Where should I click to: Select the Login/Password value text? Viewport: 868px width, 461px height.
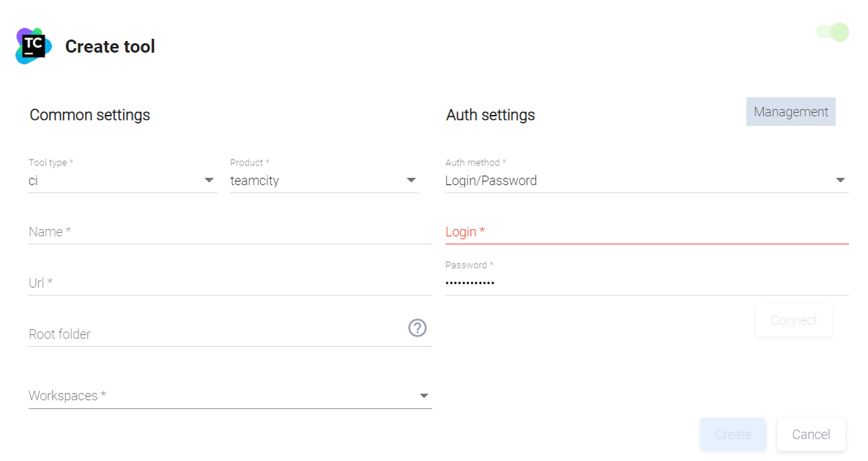pyautogui.click(x=491, y=181)
